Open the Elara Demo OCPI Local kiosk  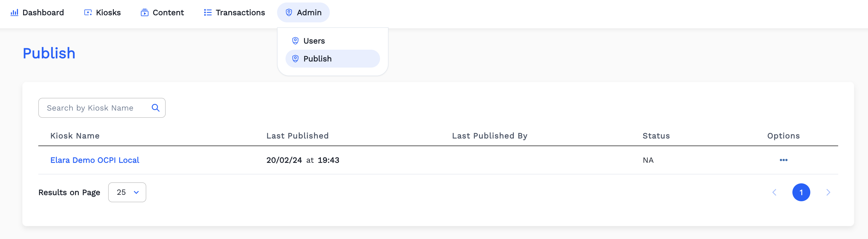[95, 160]
